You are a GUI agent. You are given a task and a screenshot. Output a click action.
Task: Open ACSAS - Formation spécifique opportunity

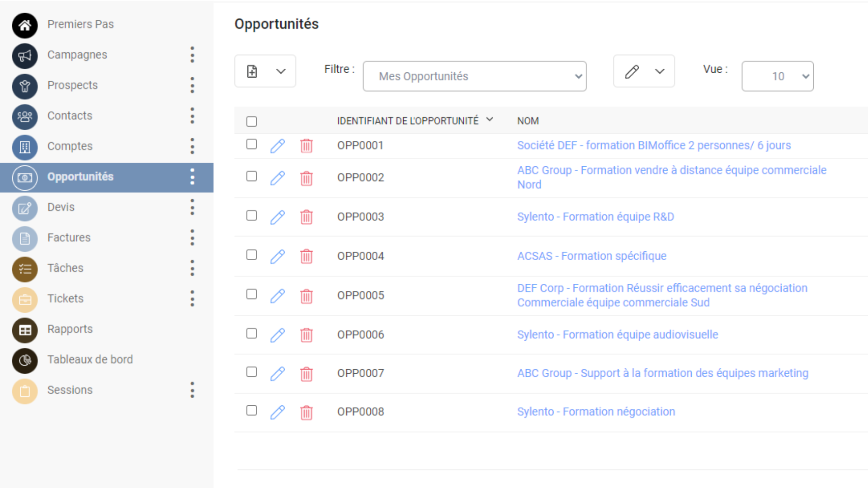point(591,256)
